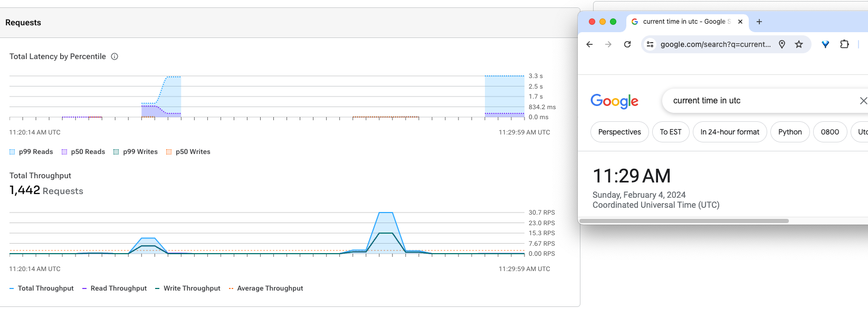The width and height of the screenshot is (868, 318).
Task: Click 'Coordinated Universal Time (UTC)' text
Action: (656, 205)
